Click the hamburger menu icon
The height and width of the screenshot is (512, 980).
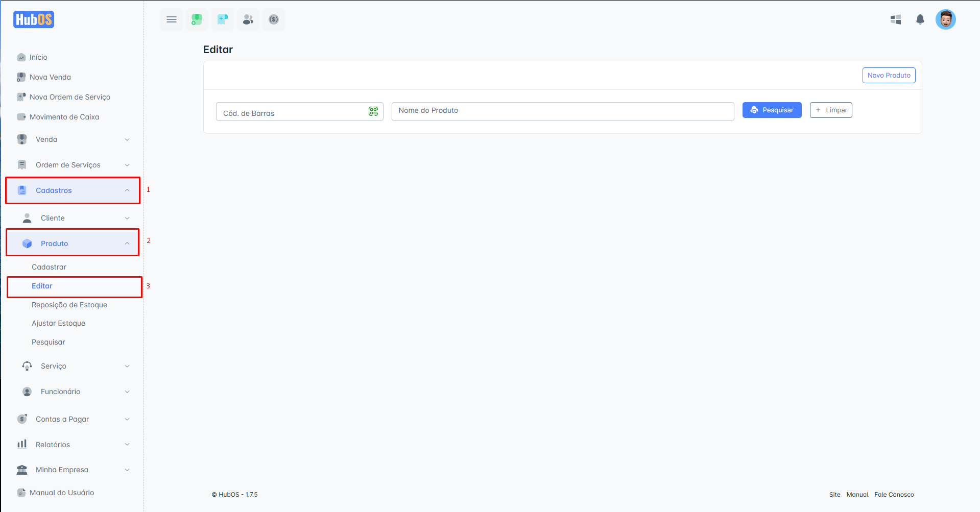(x=172, y=19)
